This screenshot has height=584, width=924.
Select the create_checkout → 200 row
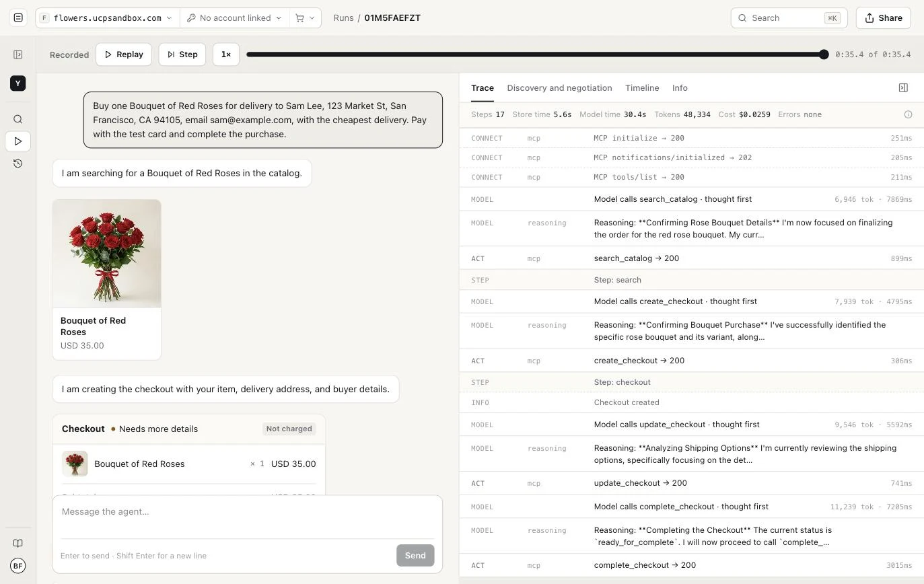(691, 361)
